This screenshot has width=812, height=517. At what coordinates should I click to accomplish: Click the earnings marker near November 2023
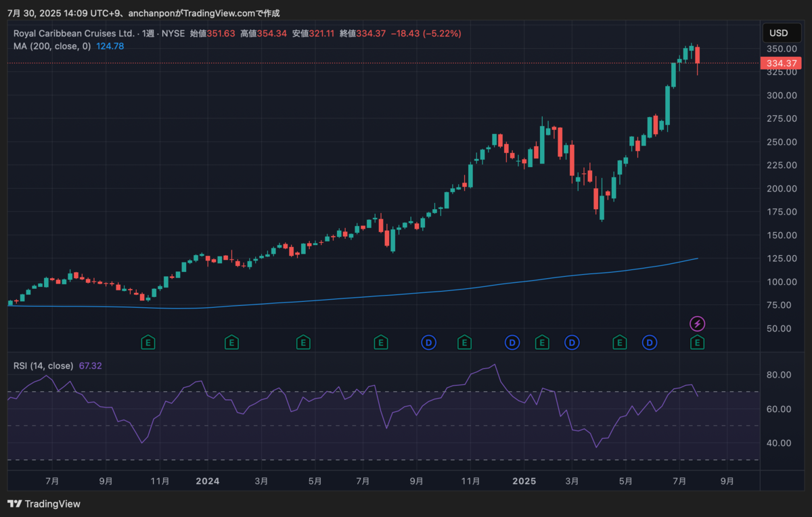[148, 343]
